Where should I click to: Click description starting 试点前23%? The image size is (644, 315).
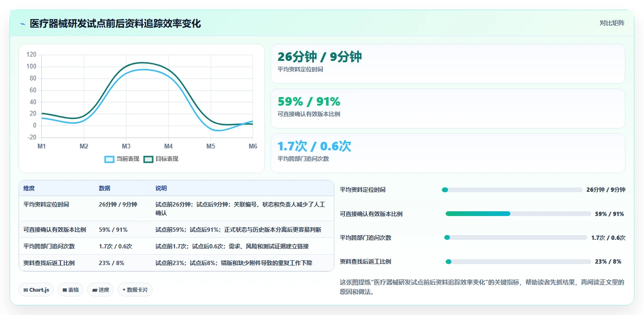(234, 263)
